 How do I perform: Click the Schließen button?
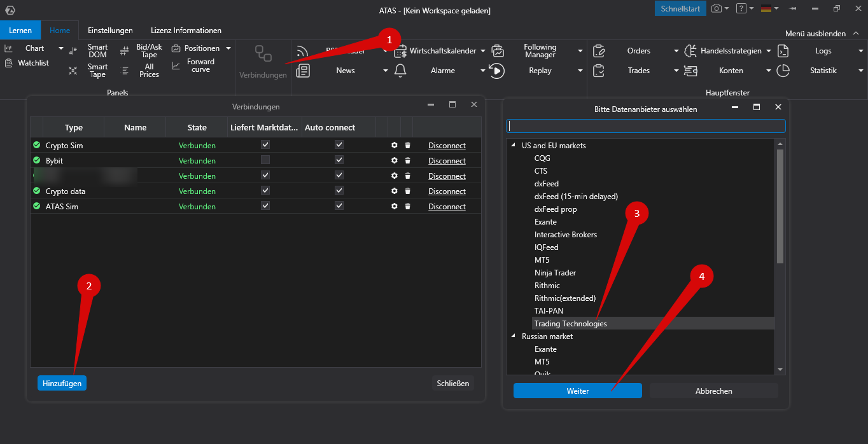tap(453, 383)
